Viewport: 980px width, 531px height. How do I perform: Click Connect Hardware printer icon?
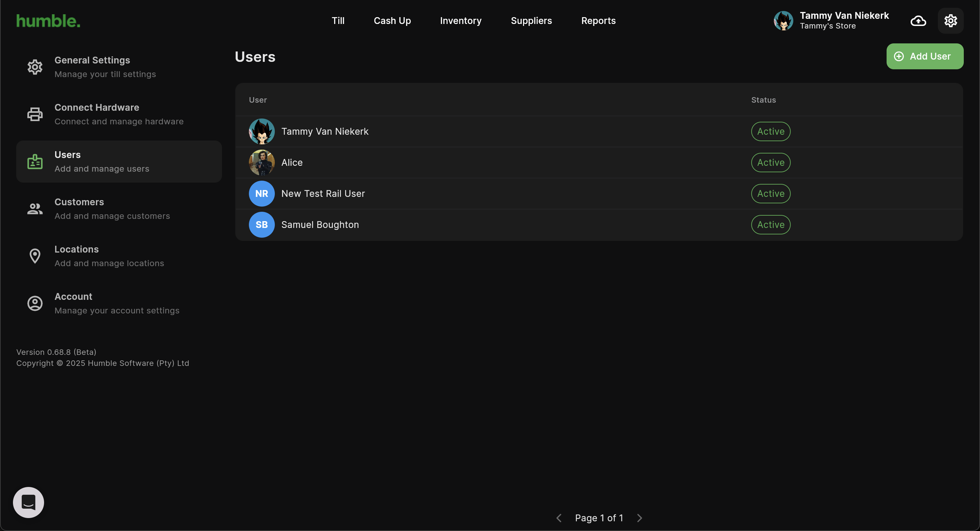[35, 114]
